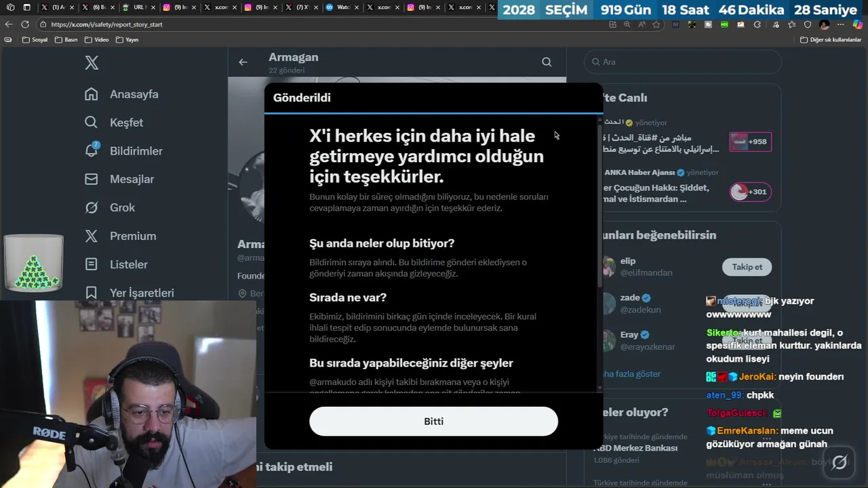This screenshot has width=868, height=488.
Task: Click the browser address bar URL
Action: point(106,24)
